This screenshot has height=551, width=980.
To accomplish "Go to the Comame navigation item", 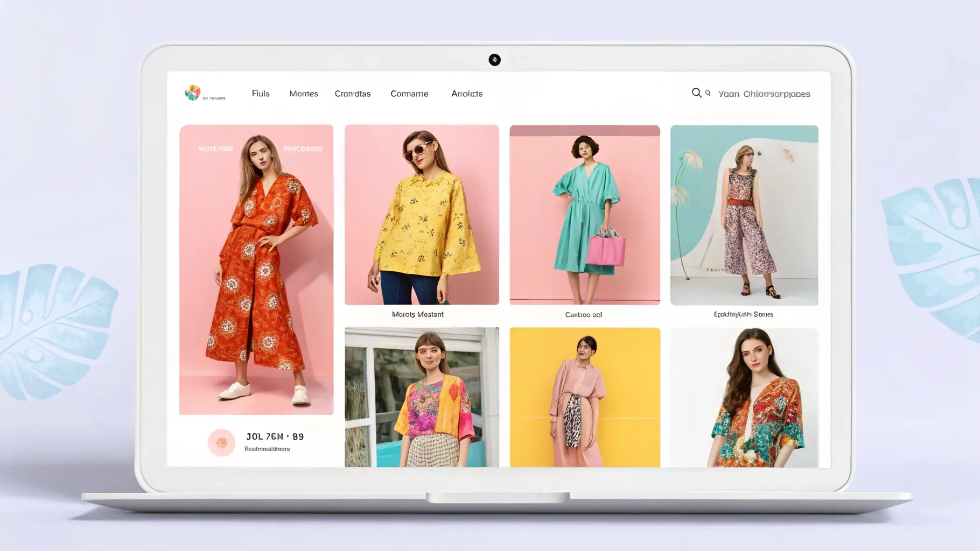I will pyautogui.click(x=409, y=94).
